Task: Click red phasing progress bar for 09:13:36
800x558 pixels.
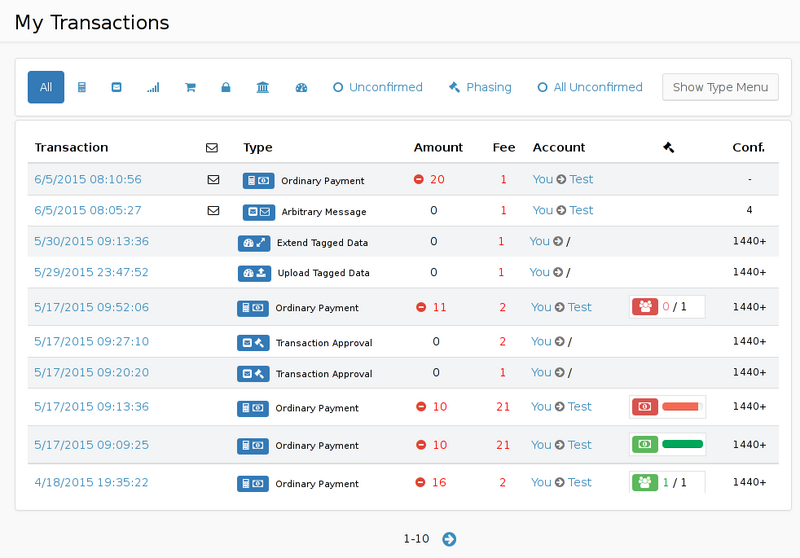Action: tap(683, 407)
